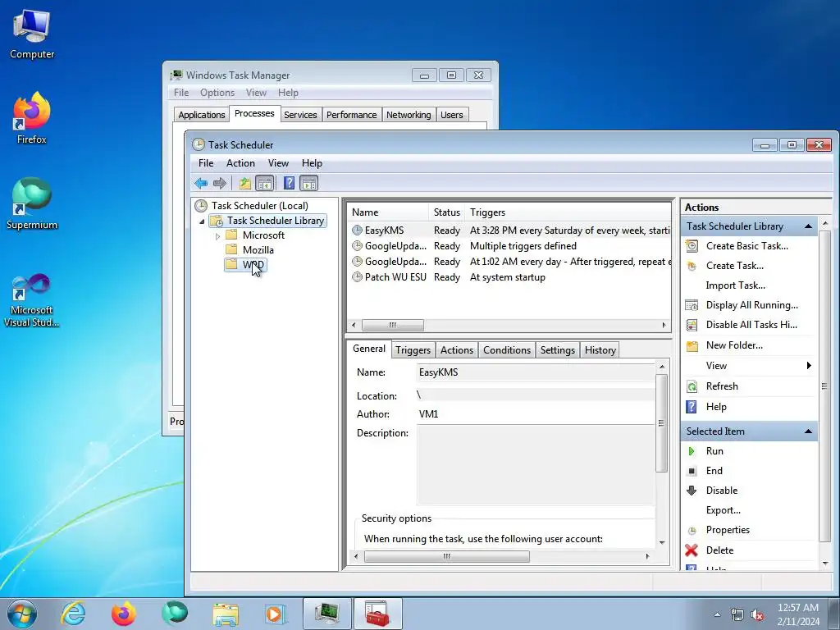This screenshot has height=630, width=840.
Task: Click the Description text box
Action: [x=535, y=465]
